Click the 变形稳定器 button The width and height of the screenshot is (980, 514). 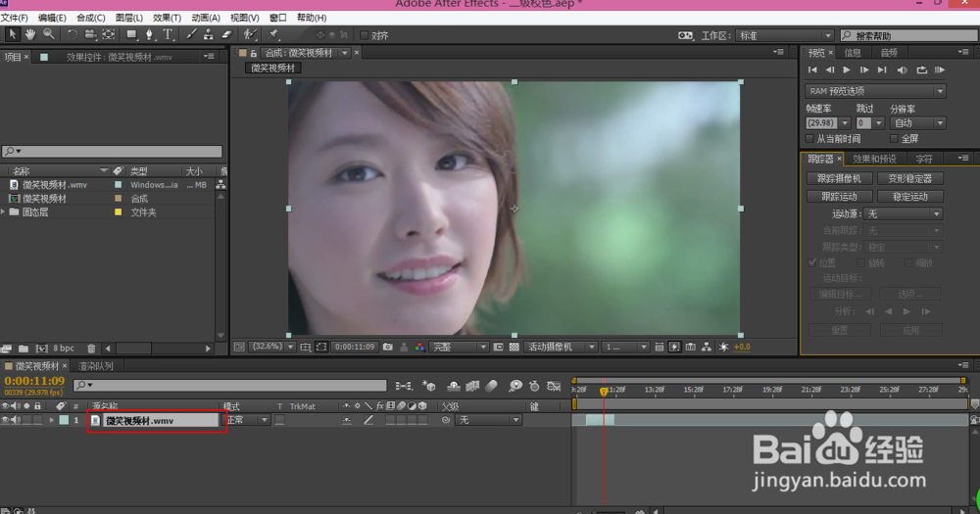click(x=910, y=178)
